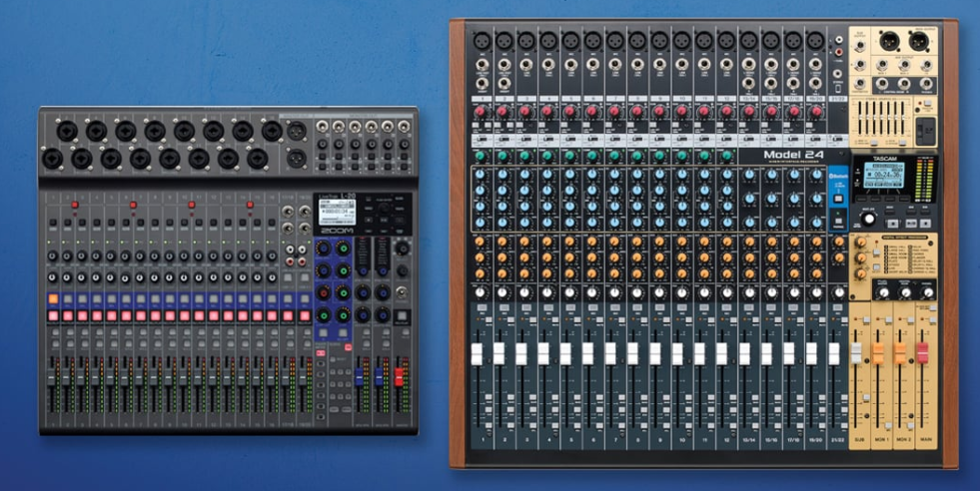Click the Tascam channel 1 green compressor knob
The height and width of the screenshot is (491, 980).
pyautogui.click(x=480, y=156)
